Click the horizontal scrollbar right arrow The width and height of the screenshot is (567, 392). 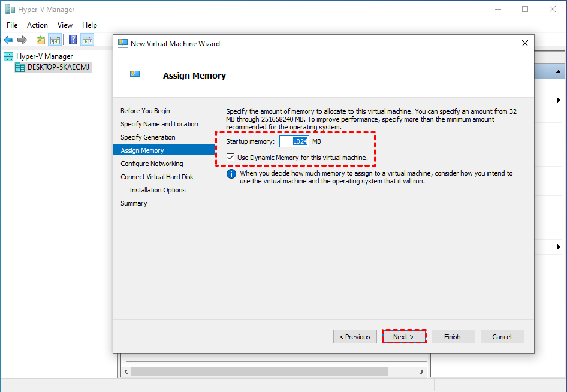coord(424,372)
